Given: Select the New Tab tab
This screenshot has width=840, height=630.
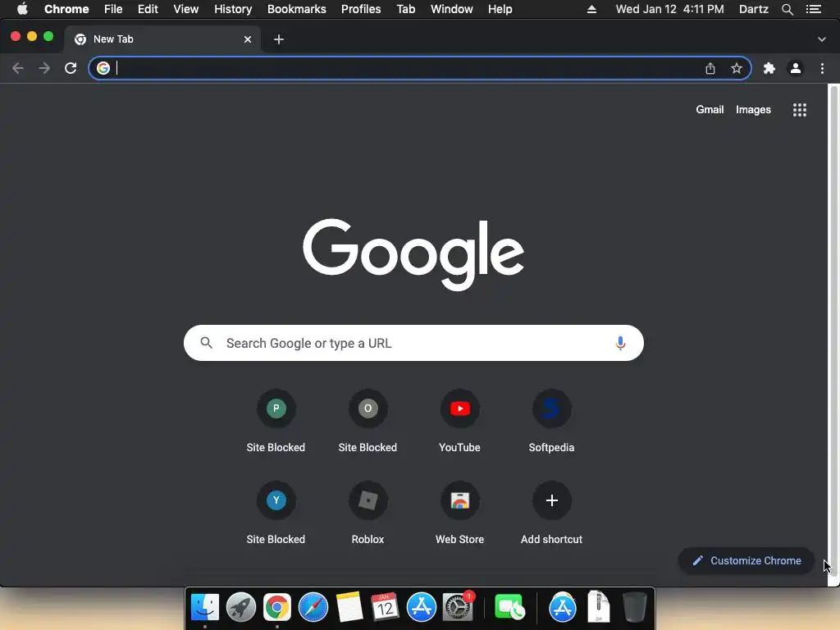Looking at the screenshot, I should pos(163,39).
